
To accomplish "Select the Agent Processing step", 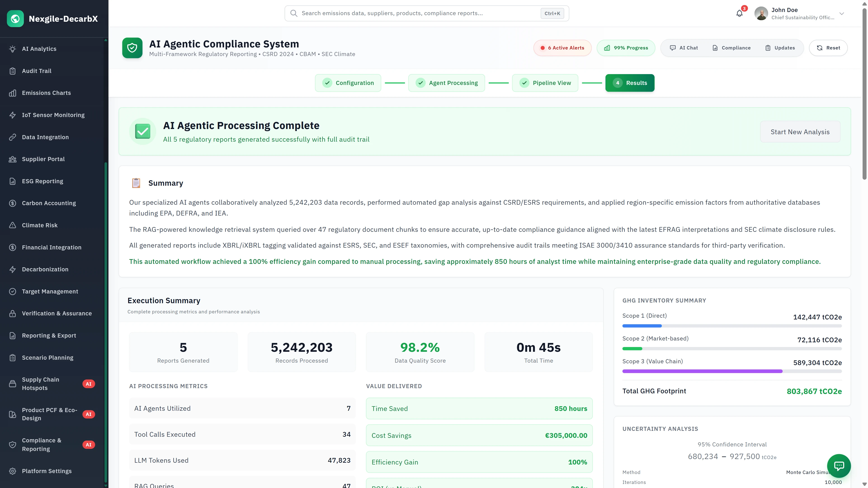I will pos(446,82).
